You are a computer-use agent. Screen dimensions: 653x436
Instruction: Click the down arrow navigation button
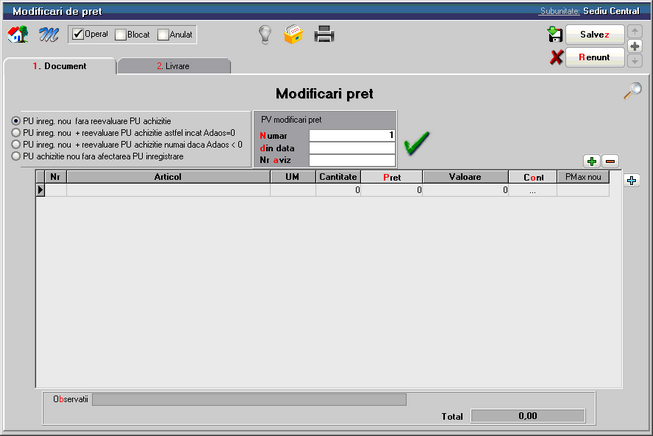pos(635,61)
